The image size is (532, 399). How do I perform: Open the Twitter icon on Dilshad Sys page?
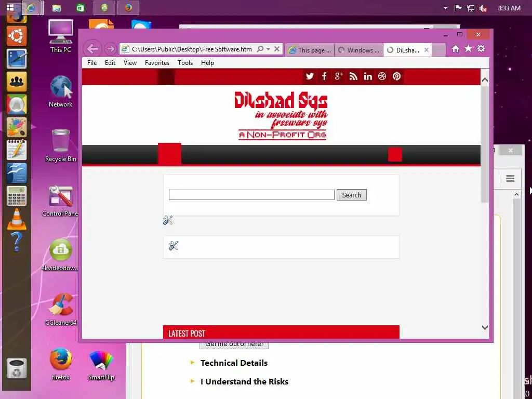[x=310, y=76]
